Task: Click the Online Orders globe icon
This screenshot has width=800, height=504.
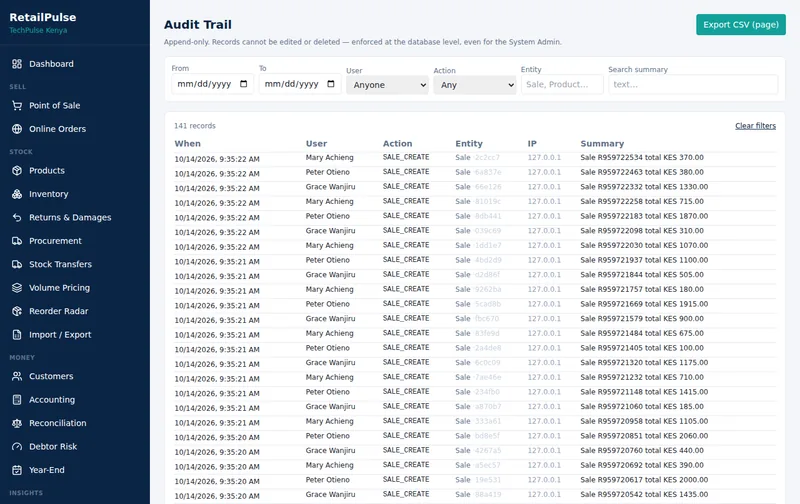Action: 17,129
